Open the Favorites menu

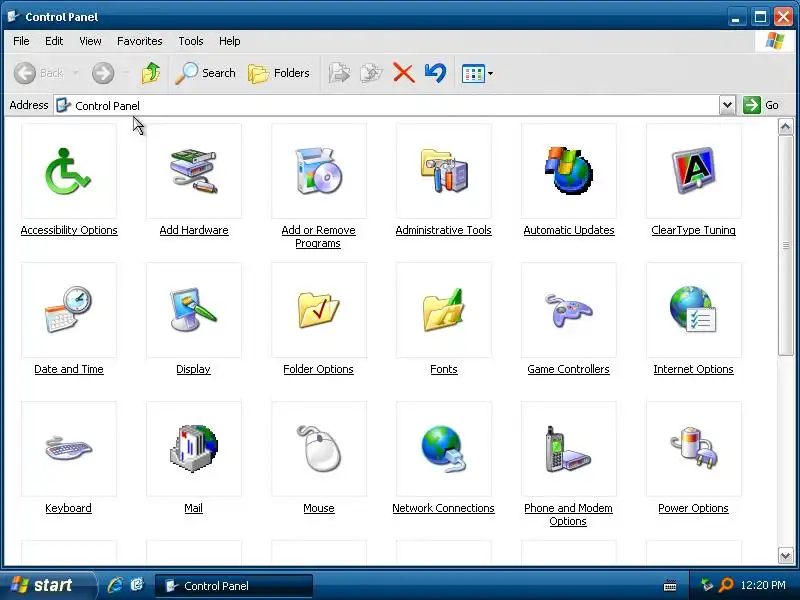139,41
